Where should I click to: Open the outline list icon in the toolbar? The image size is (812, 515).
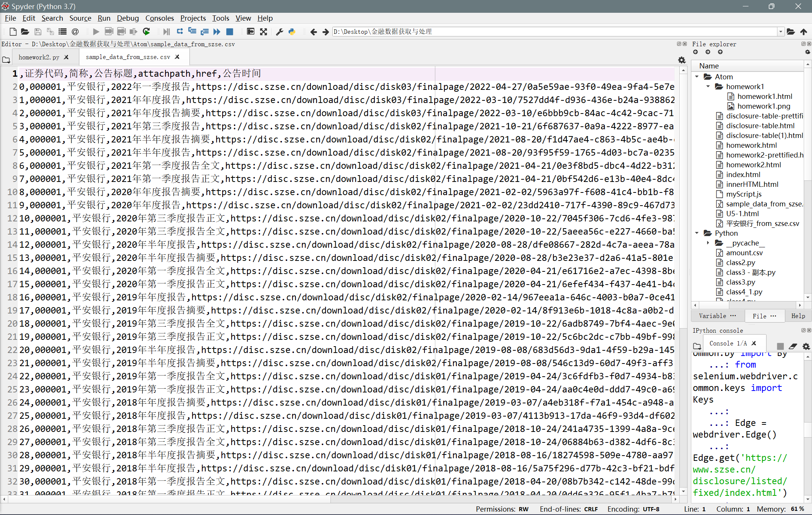(62, 32)
